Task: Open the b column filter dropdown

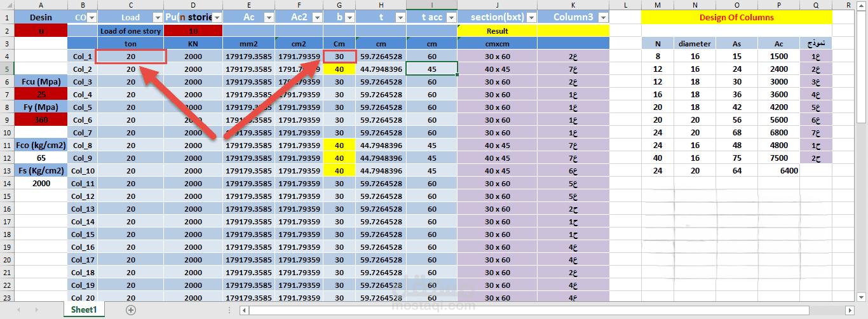Action: click(349, 18)
